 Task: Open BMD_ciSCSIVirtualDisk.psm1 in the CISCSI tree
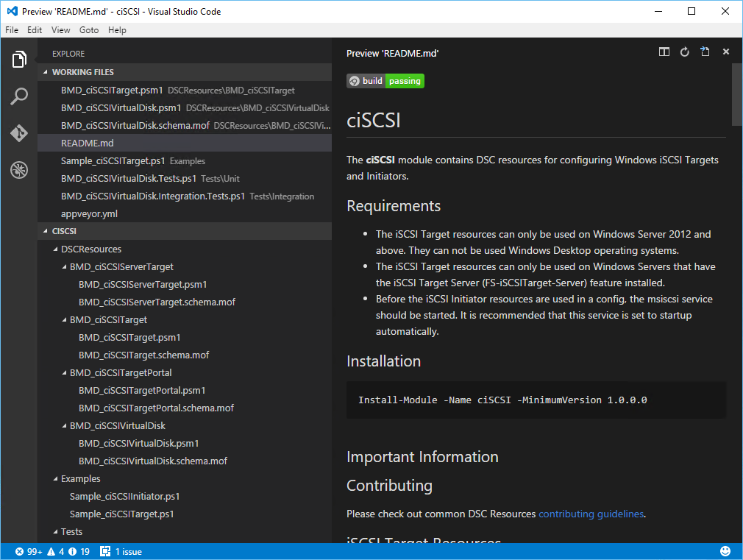[x=185, y=443]
